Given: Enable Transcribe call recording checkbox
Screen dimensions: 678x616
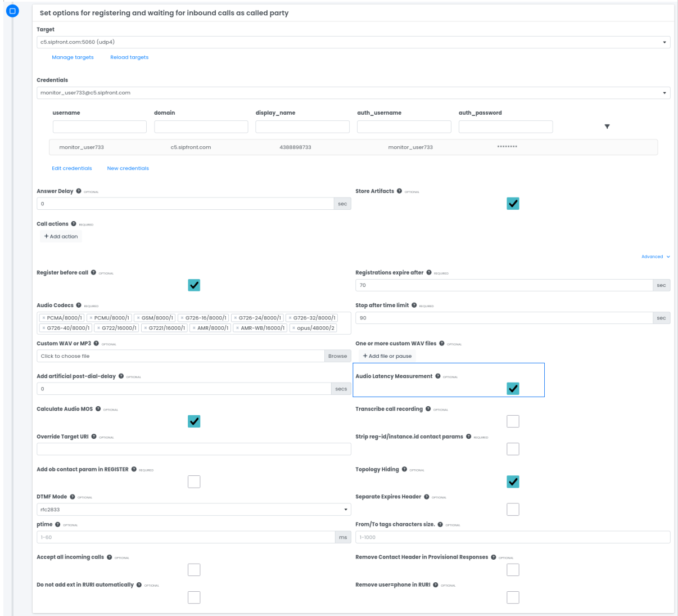Looking at the screenshot, I should pos(513,421).
